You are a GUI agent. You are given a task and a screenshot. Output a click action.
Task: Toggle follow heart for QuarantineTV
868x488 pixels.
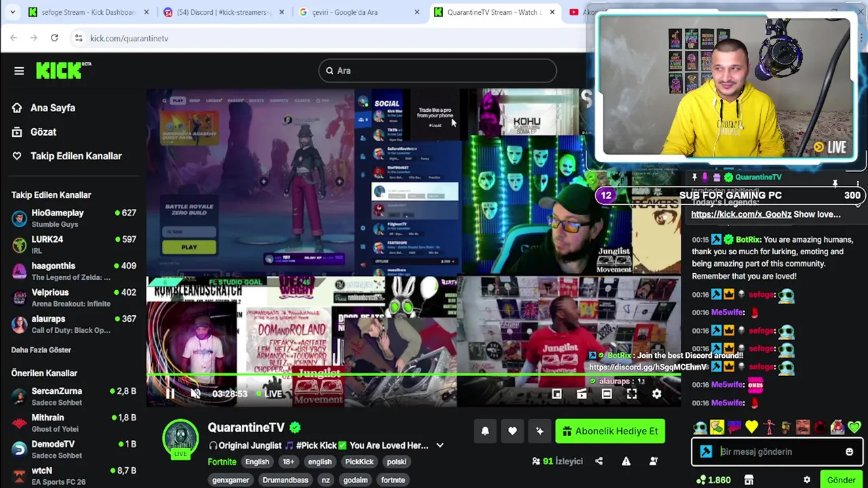[x=512, y=431]
